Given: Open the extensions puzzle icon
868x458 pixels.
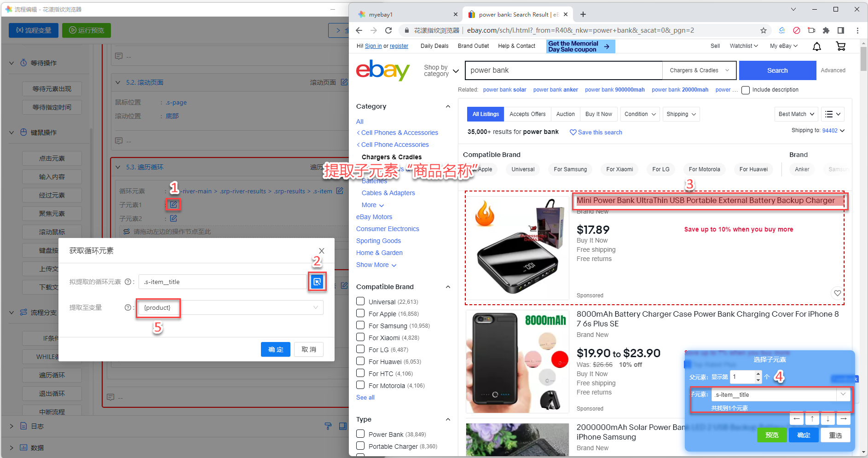Looking at the screenshot, I should pos(826,30).
